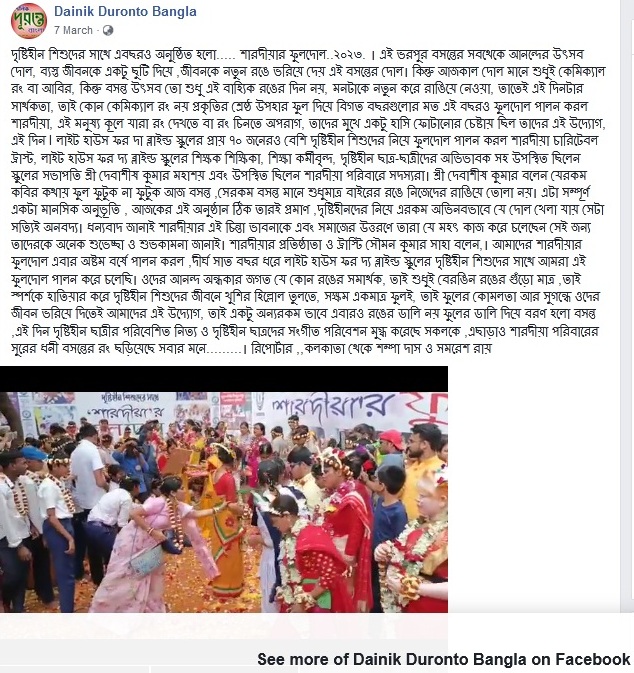
Task: Open Dainik Duronto Bangla round profile logo
Action: coord(29,21)
